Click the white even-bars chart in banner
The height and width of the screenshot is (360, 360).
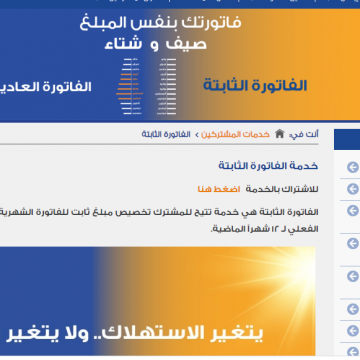[x=166, y=87]
